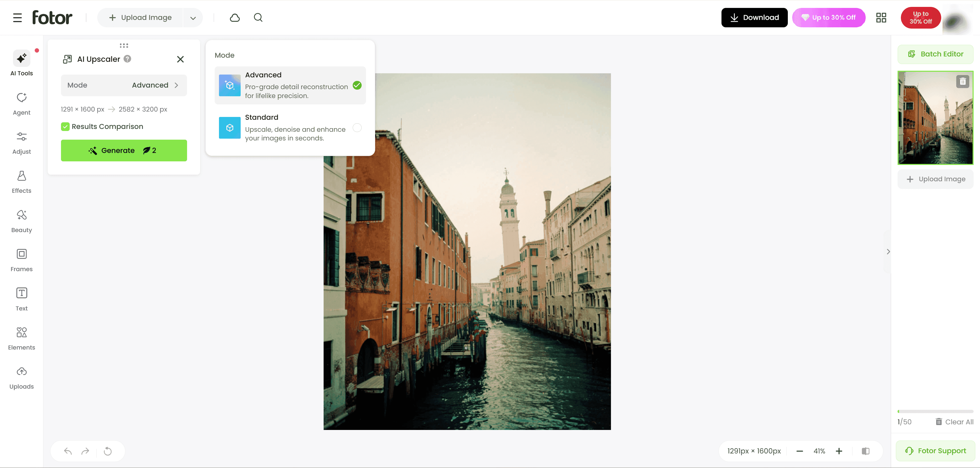Open the Uploads panel
Screen dimensions: 980x468
22,378
